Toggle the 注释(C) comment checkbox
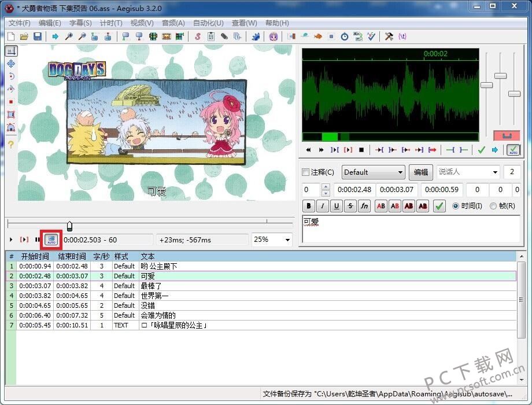 coord(306,172)
